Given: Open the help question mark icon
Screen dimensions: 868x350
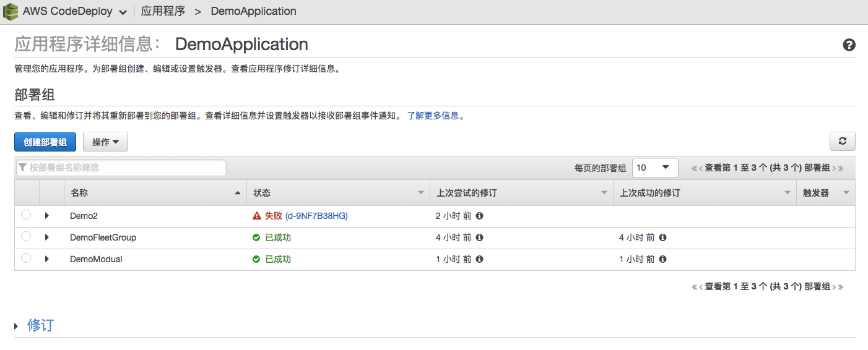Looking at the screenshot, I should click(849, 45).
